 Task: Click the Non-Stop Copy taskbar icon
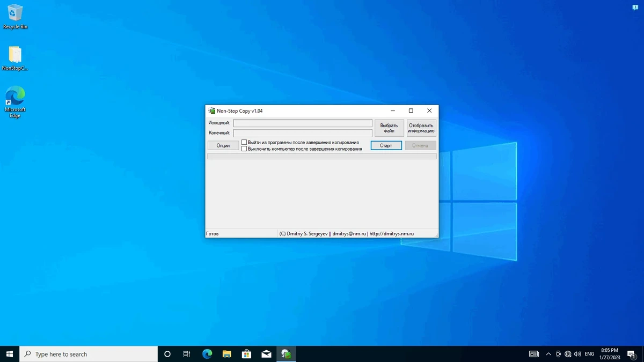coord(287,354)
